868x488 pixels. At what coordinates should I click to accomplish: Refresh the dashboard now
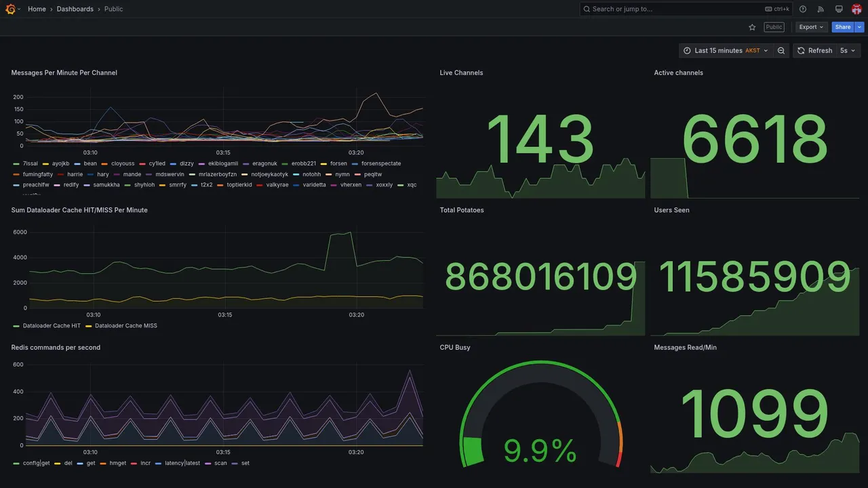click(x=814, y=51)
